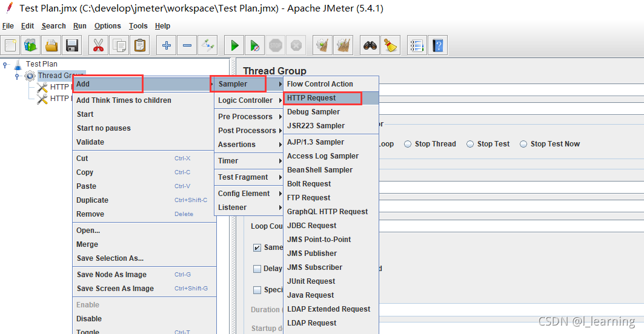Collapse the Test Plan tree node
The width and height of the screenshot is (644, 334).
pos(5,64)
